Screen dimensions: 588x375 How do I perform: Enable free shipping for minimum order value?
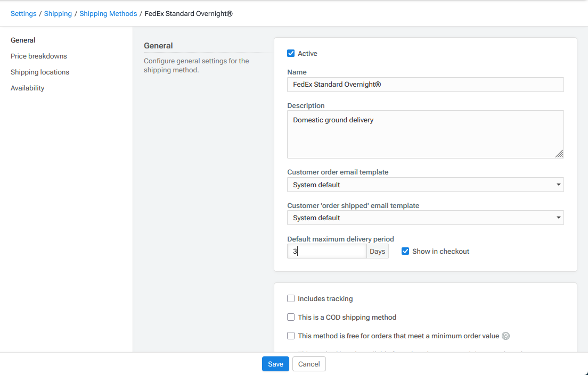tap(291, 336)
